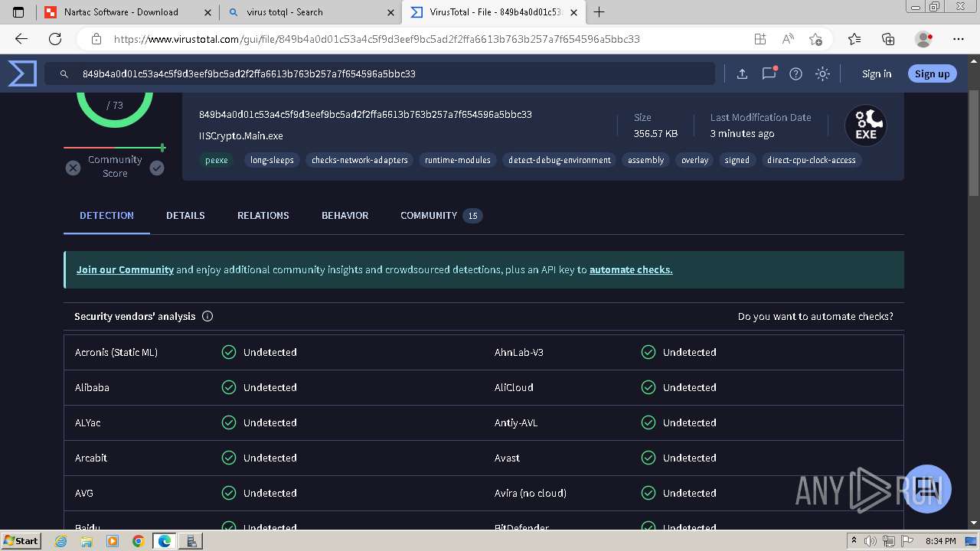Downvote with the community score X icon
The image size is (980, 551).
[73, 168]
